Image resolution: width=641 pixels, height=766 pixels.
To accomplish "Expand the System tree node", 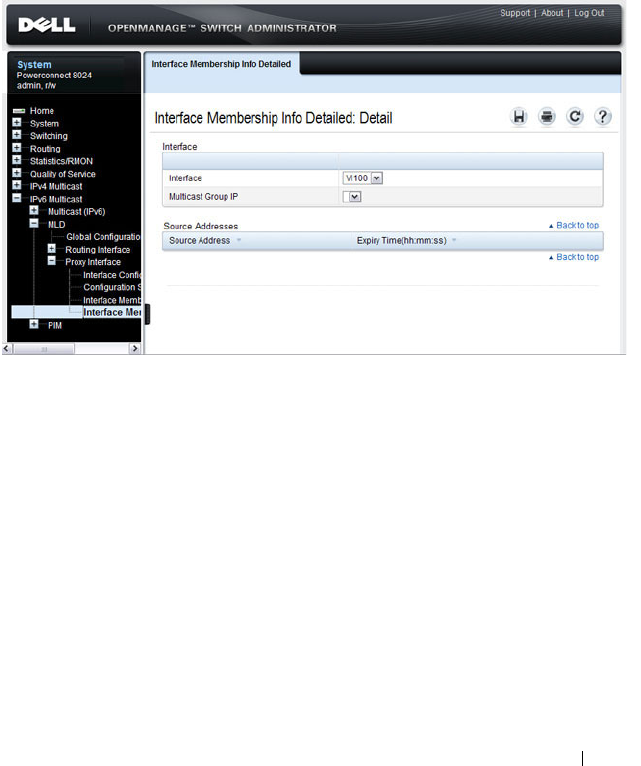I will tap(17, 123).
